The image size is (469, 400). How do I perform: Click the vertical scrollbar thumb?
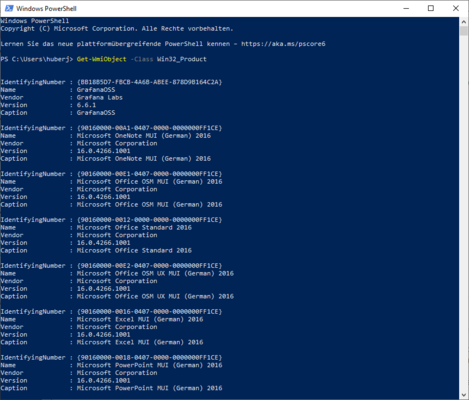click(x=464, y=31)
